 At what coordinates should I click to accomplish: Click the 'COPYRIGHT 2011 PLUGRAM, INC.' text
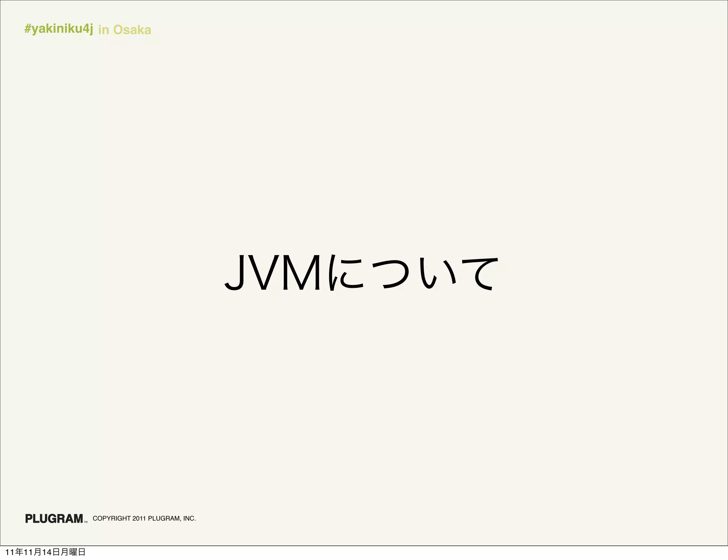pyautogui.click(x=144, y=518)
